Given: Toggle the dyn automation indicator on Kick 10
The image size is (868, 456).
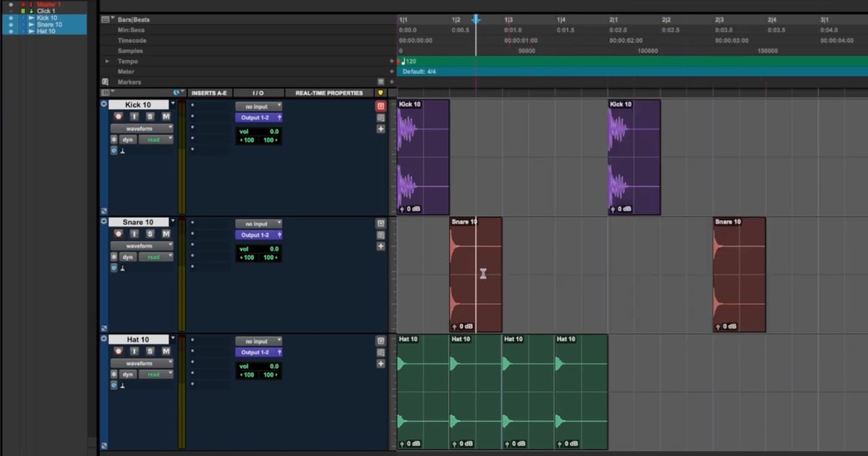Looking at the screenshot, I should coord(128,139).
